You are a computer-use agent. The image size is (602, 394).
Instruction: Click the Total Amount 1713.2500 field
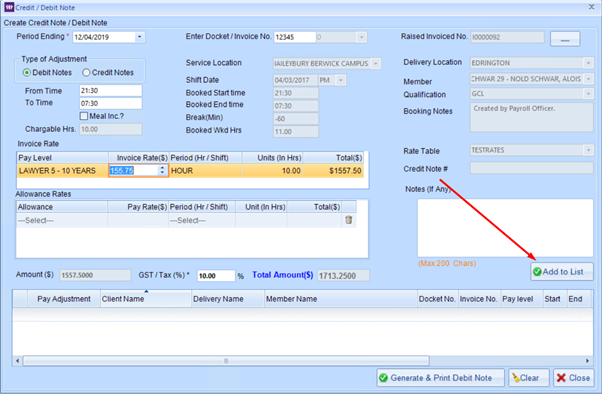click(343, 276)
